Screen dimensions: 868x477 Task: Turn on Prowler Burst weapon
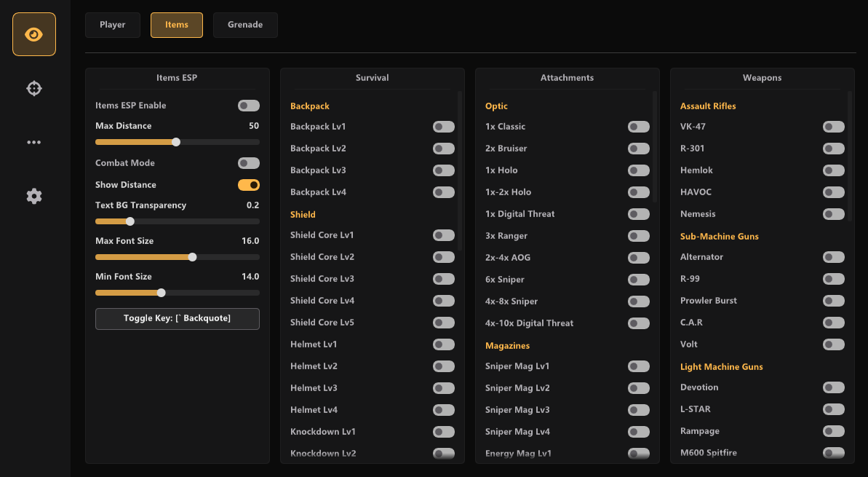(833, 301)
